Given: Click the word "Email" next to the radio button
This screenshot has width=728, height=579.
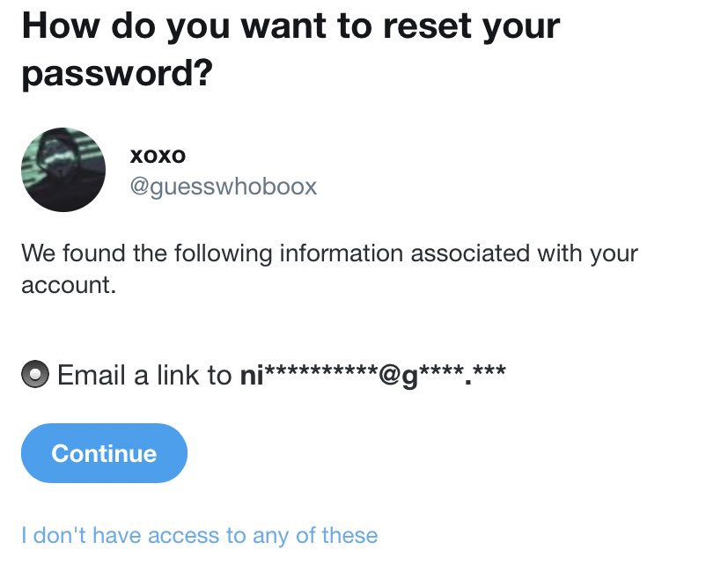Looking at the screenshot, I should (x=92, y=375).
